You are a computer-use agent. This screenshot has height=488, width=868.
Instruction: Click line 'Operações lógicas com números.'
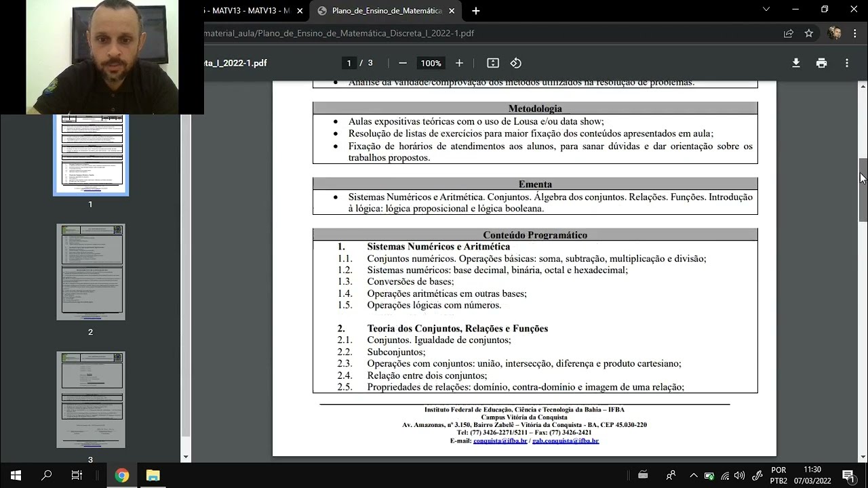434,305
